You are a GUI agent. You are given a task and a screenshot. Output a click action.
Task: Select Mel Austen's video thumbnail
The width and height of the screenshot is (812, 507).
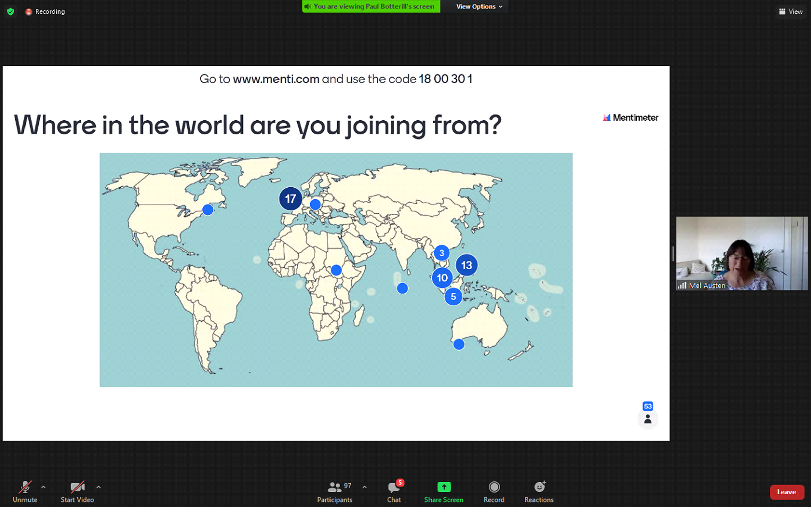[x=742, y=253]
